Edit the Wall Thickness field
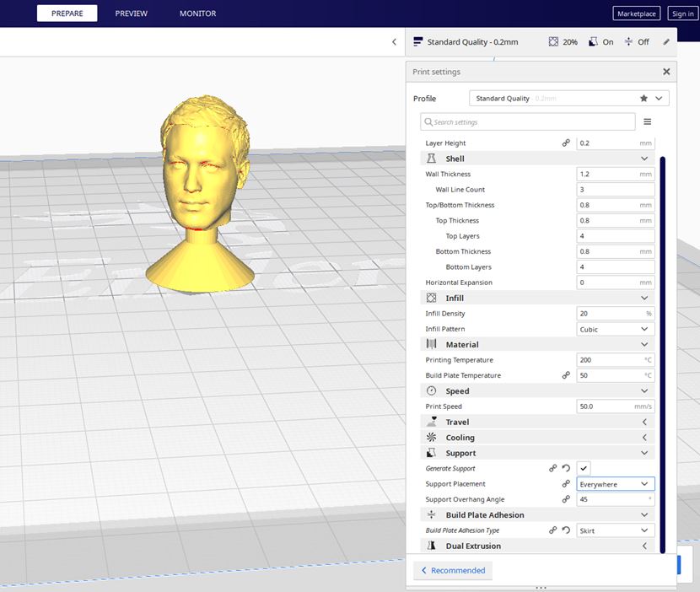700x592 pixels. click(x=616, y=174)
